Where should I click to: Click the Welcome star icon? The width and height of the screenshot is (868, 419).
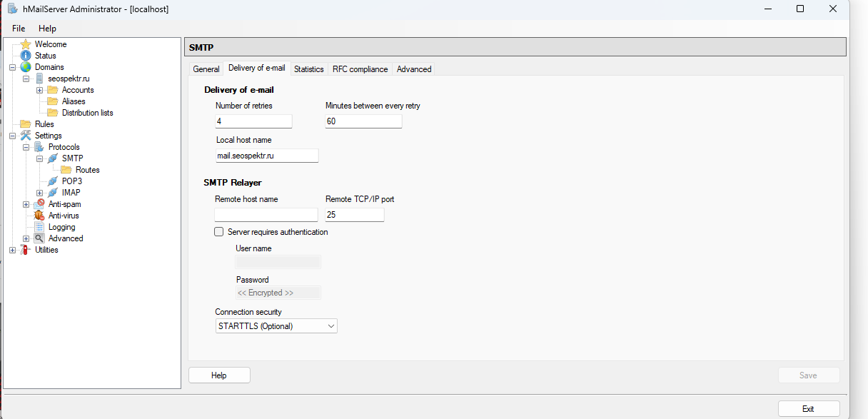coord(26,44)
